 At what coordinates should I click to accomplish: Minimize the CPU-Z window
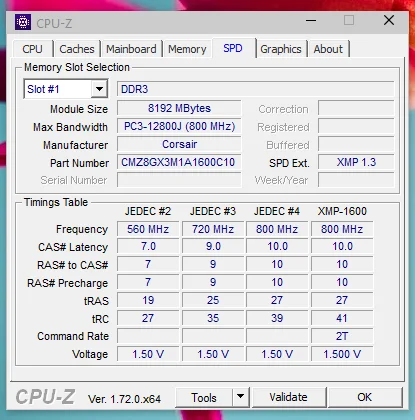[x=311, y=21]
